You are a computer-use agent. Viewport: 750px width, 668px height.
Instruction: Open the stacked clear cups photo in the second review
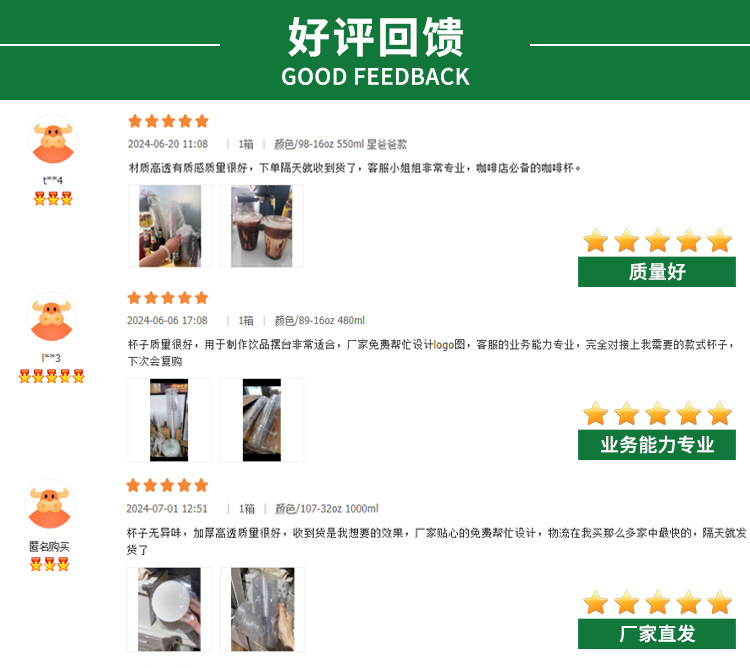point(169,420)
